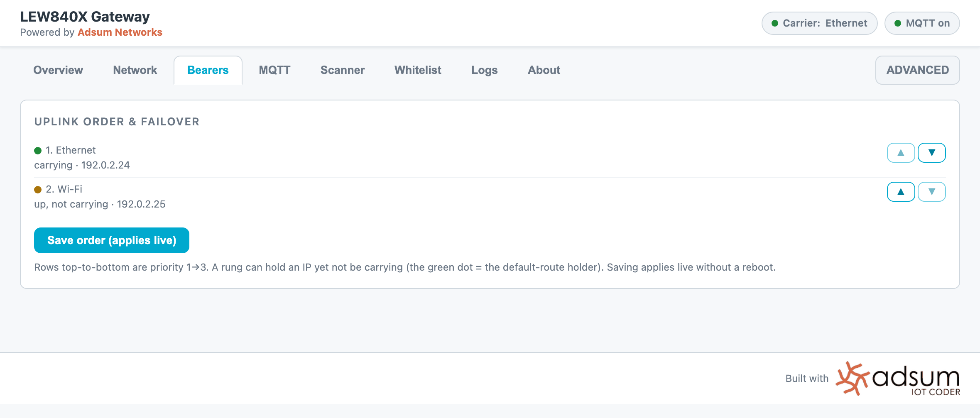Viewport: 980px width, 418px height.
Task: Move Wi-Fi up with its up arrow
Action: 901,192
